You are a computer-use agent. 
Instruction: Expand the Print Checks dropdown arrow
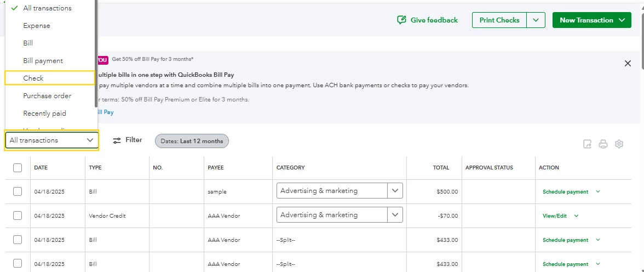tap(536, 20)
